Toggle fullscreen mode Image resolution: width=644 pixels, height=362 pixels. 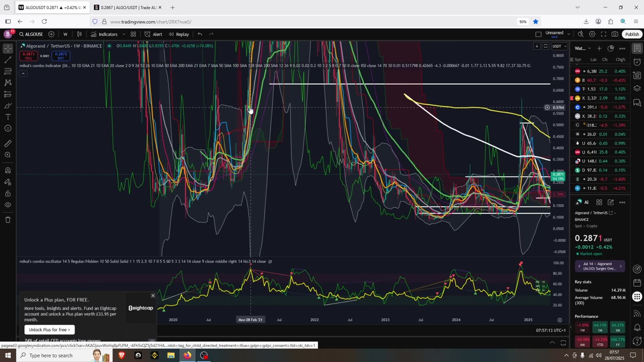[x=604, y=34]
